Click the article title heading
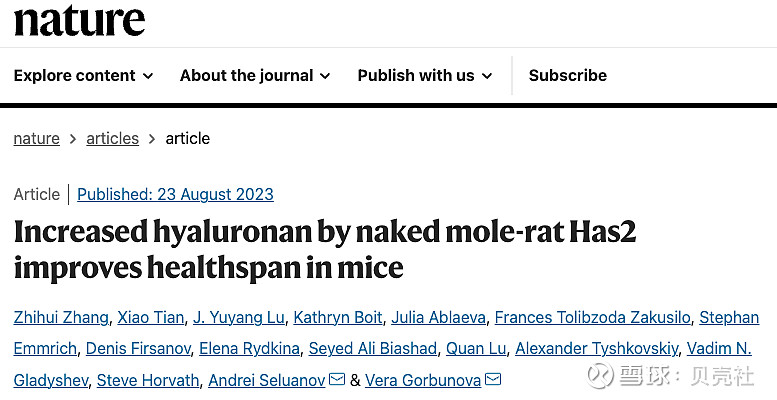 pyautogui.click(x=325, y=249)
